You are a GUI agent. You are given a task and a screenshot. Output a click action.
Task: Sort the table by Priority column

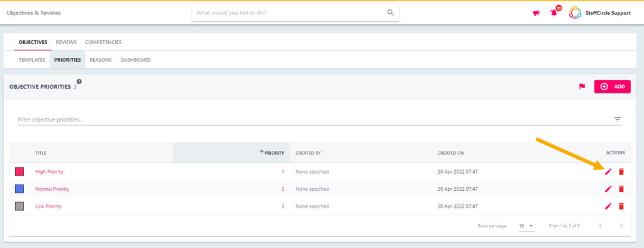[272, 153]
